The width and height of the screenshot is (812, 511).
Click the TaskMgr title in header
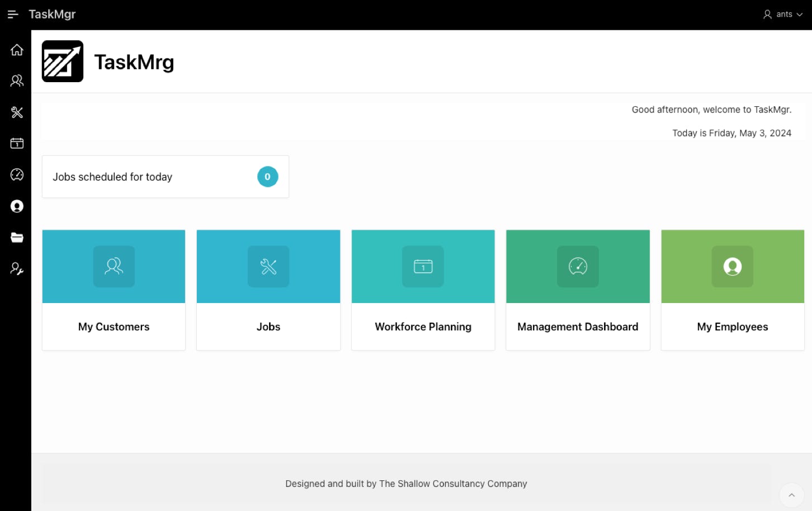click(x=52, y=15)
